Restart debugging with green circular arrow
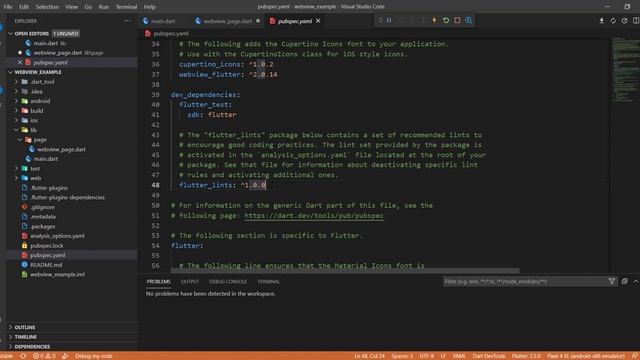 pyautogui.click(x=446, y=20)
